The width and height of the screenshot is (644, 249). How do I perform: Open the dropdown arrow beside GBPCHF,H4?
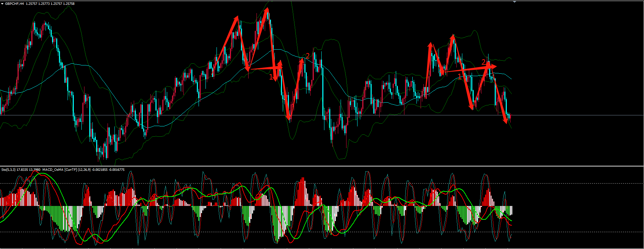tap(2, 4)
